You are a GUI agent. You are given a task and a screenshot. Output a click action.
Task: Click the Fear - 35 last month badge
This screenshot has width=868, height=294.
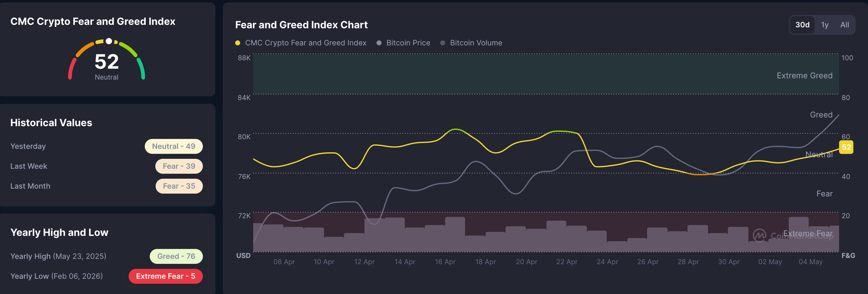[x=179, y=186]
